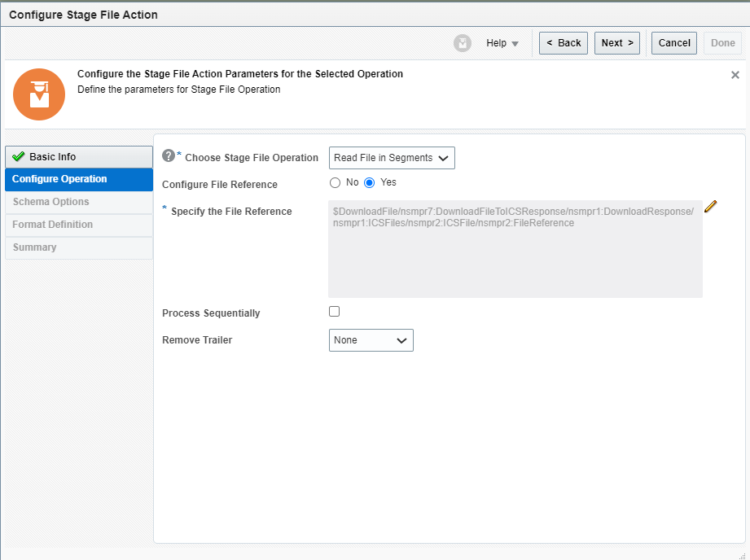Click the Process Sequentially label
750x560 pixels.
click(211, 313)
